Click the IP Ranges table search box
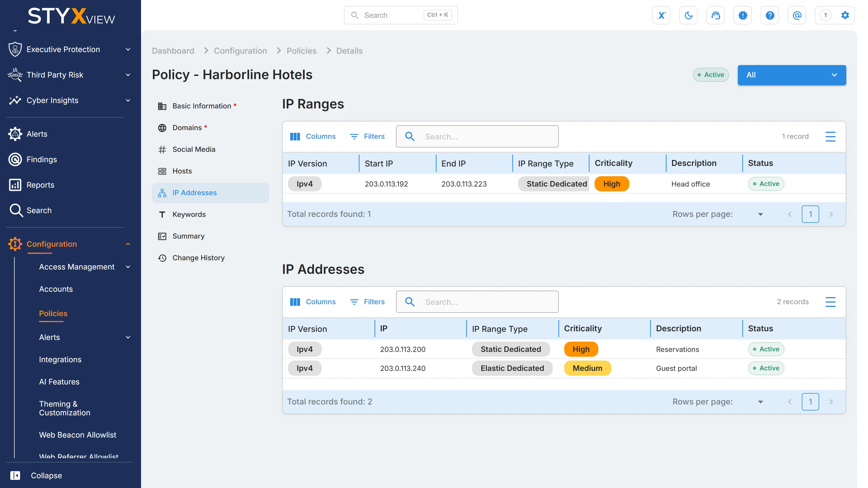This screenshot has width=868, height=488. (x=477, y=136)
